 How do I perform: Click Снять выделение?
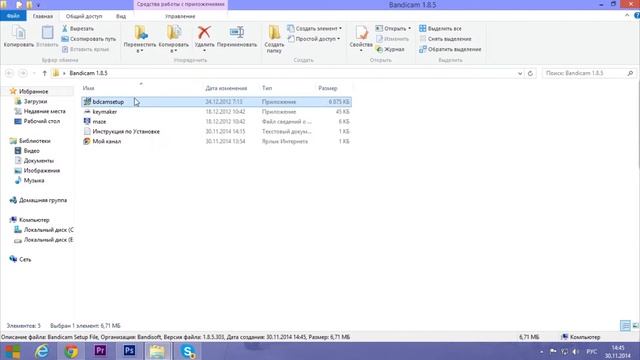coord(445,39)
